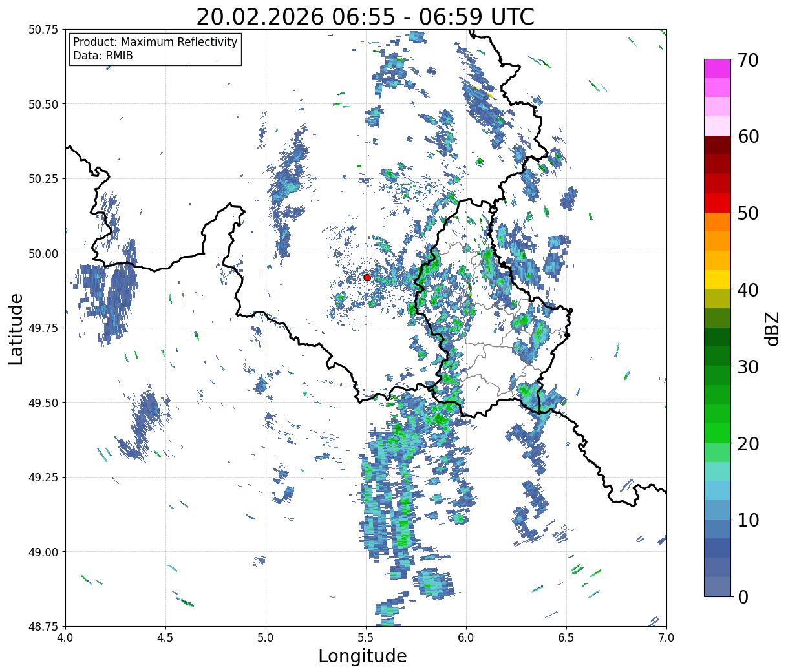Click the latitude tick label 49.75
788x672 pixels.
(43, 328)
